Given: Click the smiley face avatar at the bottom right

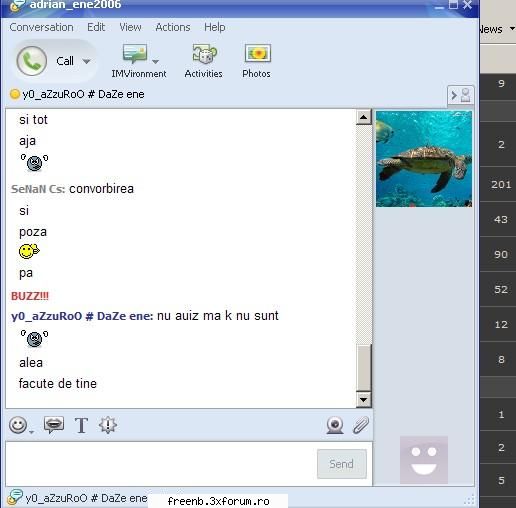Looking at the screenshot, I should pyautogui.click(x=424, y=460).
